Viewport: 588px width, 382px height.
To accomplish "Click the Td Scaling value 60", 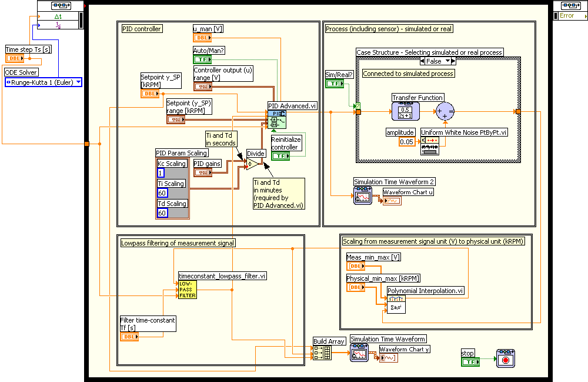I will click(x=162, y=212).
